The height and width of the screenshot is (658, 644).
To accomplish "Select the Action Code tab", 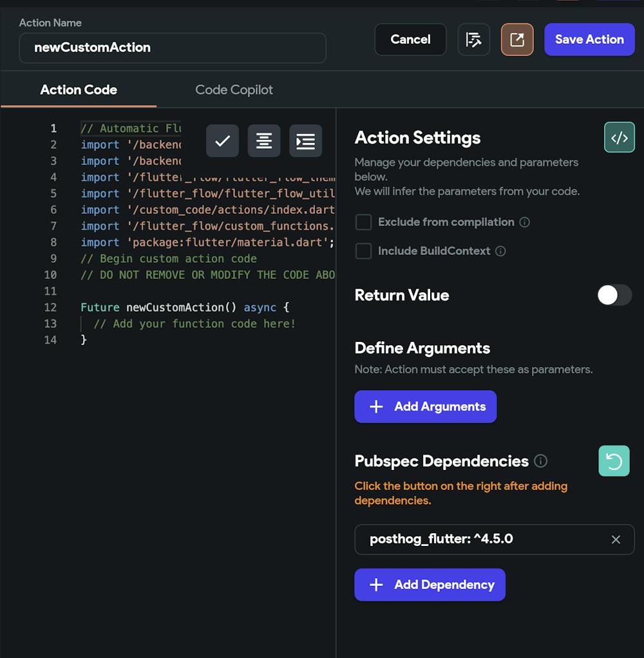I will [79, 90].
